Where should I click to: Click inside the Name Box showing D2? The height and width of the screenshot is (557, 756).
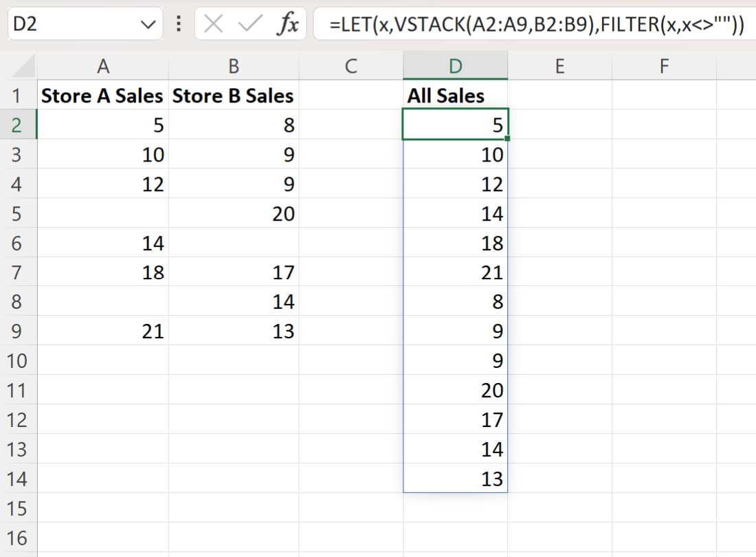tap(69, 25)
